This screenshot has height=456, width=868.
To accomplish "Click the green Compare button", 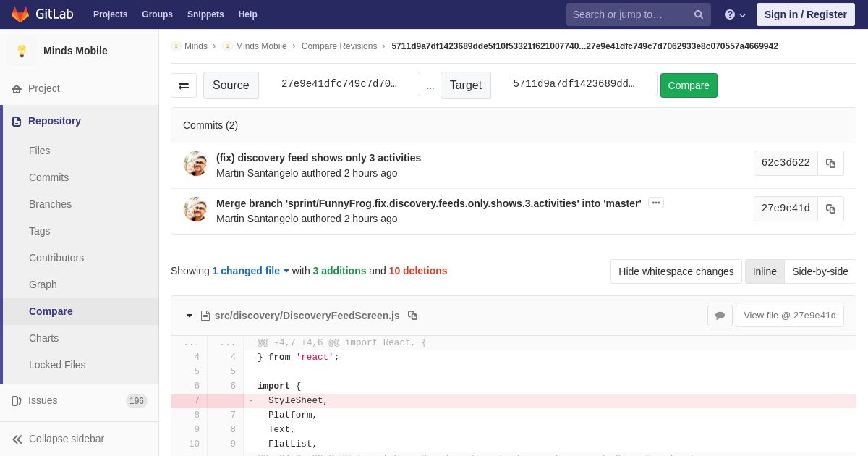I will click(x=688, y=85).
